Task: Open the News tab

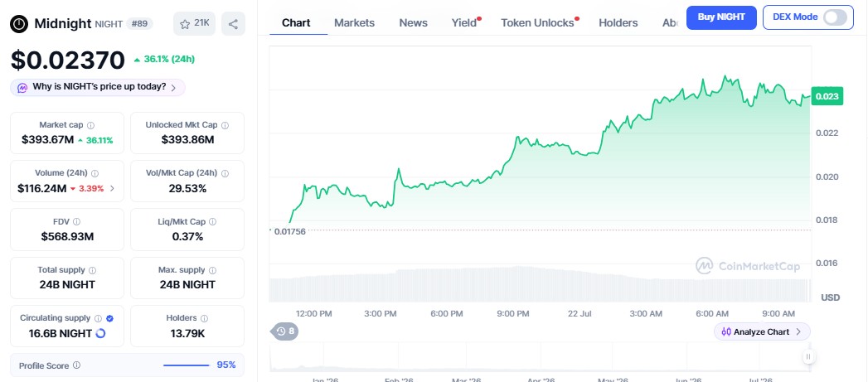Action: click(x=413, y=22)
